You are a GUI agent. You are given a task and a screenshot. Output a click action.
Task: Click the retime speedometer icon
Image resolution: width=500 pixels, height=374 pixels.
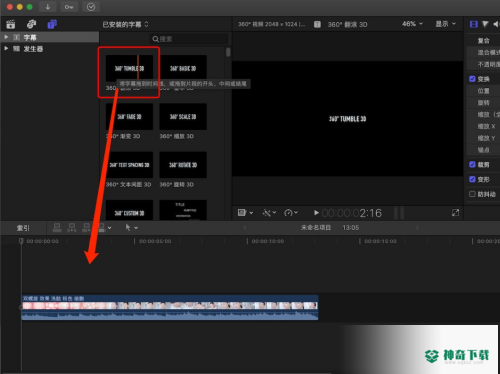pos(288,212)
